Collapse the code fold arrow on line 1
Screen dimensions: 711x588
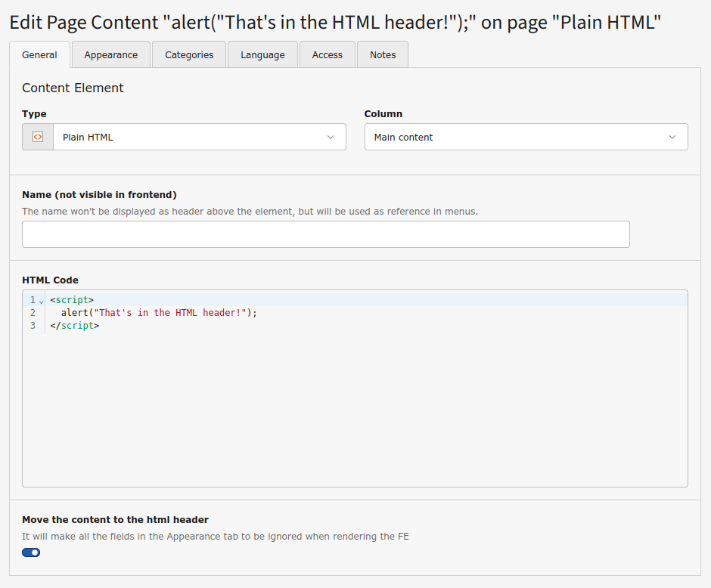tap(39, 300)
